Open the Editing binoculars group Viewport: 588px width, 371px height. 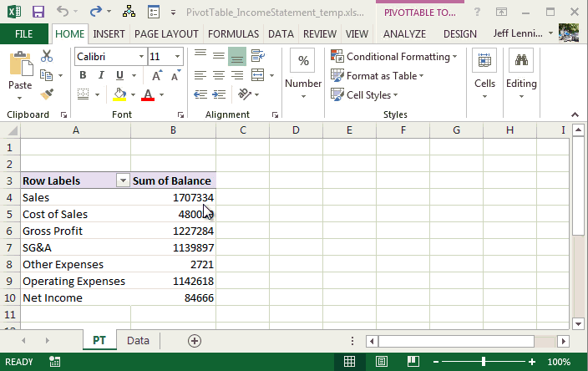(x=521, y=60)
